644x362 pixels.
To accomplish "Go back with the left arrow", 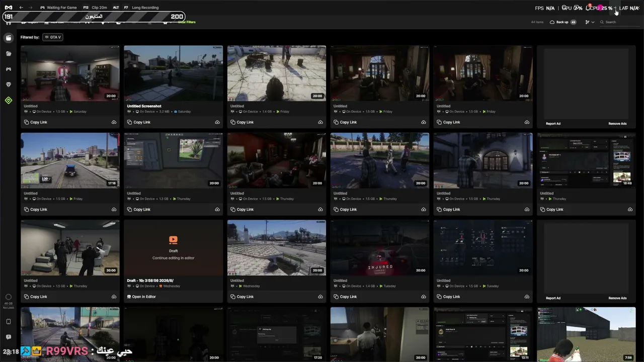I will [21, 8].
